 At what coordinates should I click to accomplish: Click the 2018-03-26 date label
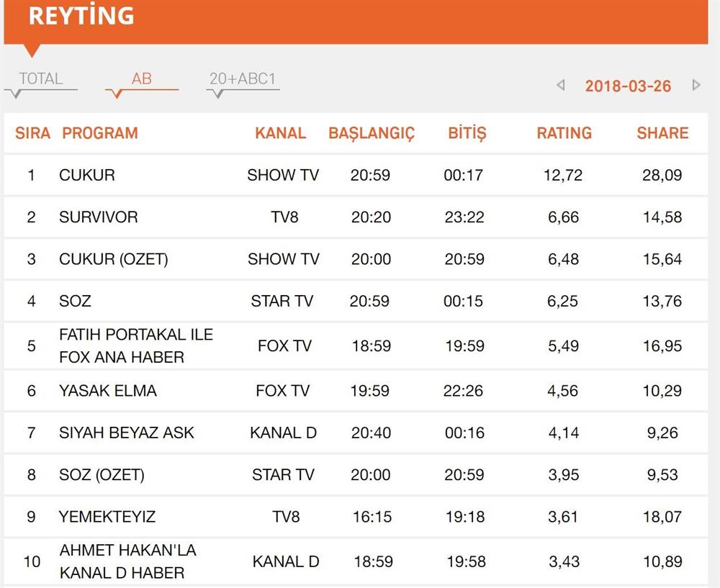[628, 86]
